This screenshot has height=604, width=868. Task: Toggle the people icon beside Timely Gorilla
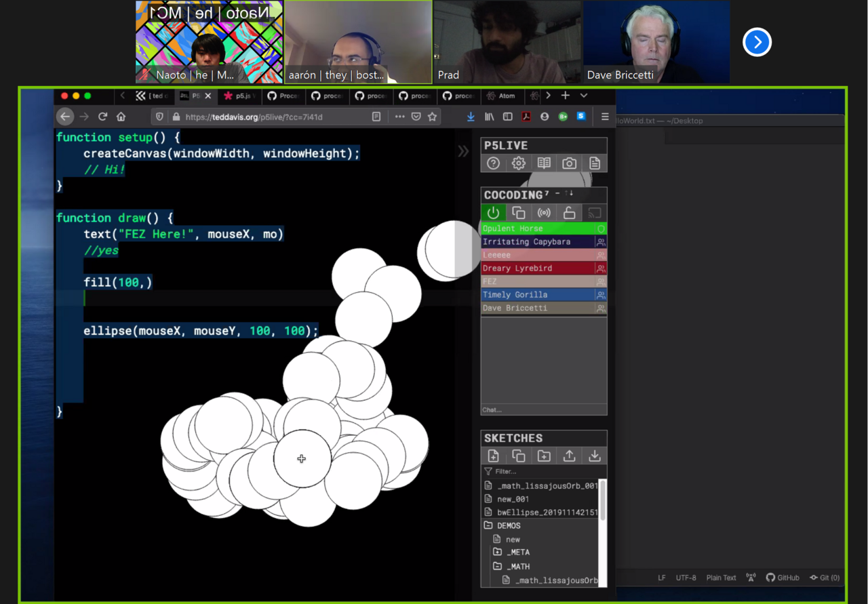tap(601, 295)
